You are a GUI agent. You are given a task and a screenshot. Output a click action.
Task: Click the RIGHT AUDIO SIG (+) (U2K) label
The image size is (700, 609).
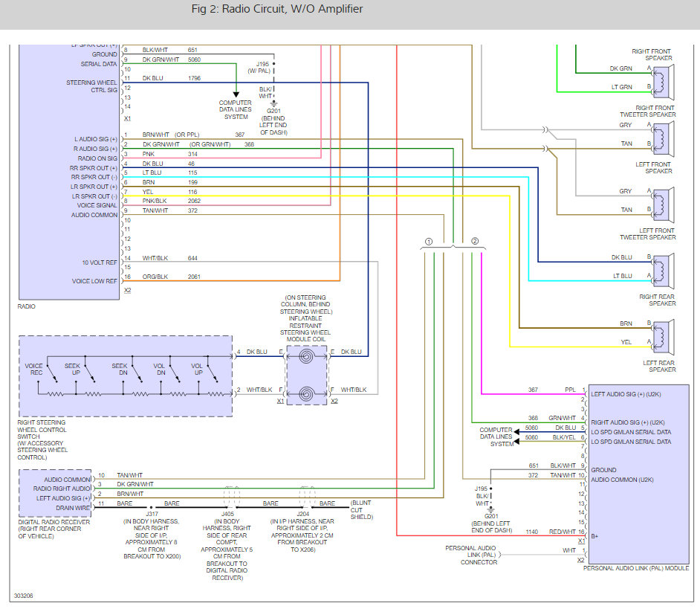(628, 422)
